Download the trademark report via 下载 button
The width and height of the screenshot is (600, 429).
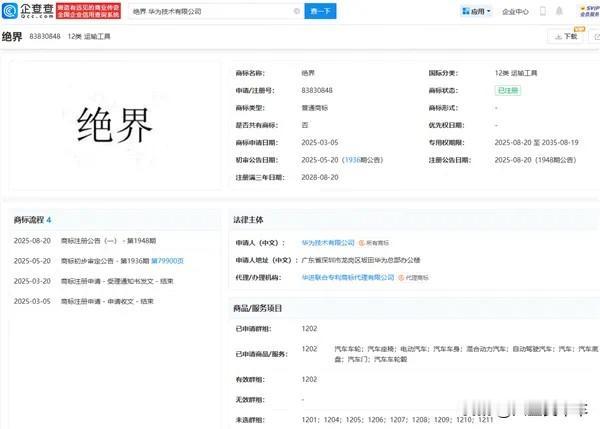566,36
